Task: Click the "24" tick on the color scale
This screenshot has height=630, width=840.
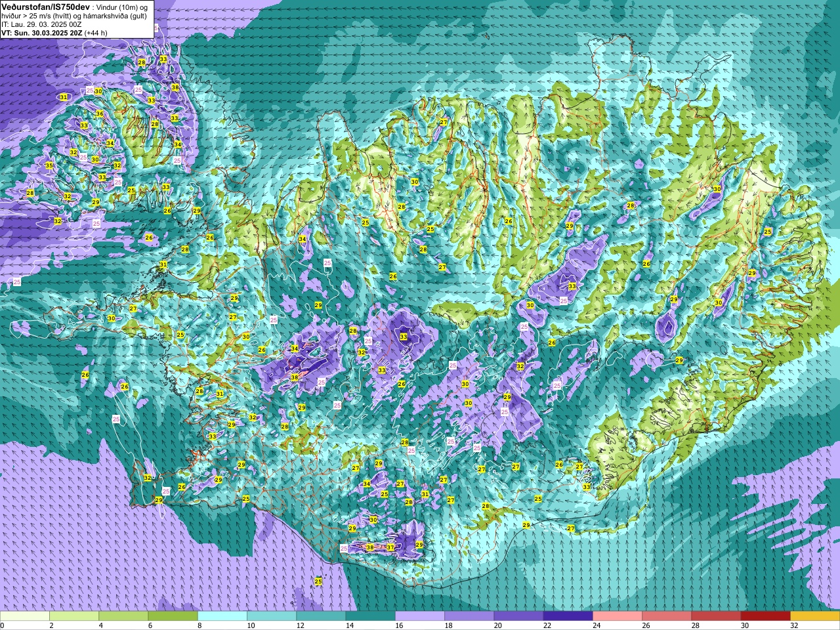Action: 596,625
